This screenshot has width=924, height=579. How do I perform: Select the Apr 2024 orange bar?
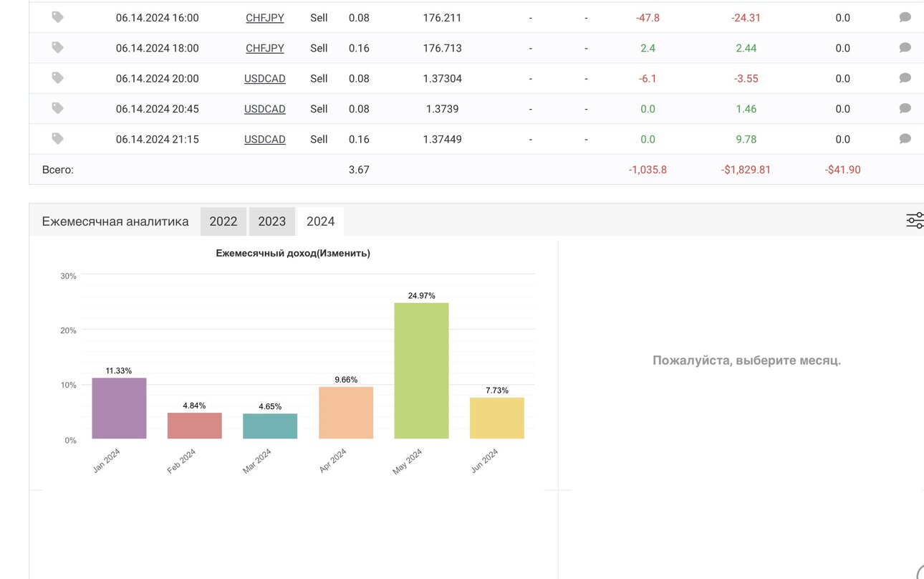(x=346, y=413)
